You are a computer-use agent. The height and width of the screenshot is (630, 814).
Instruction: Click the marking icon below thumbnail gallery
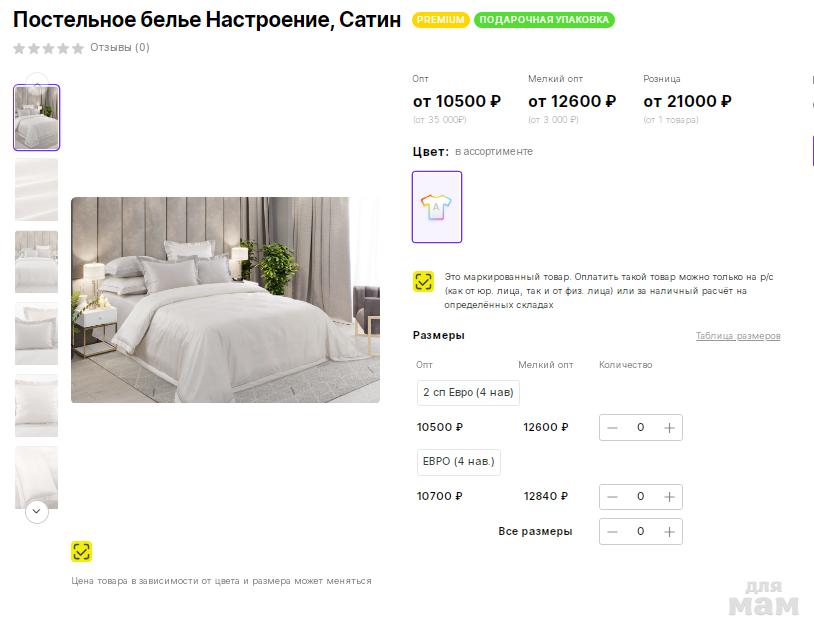[82, 551]
